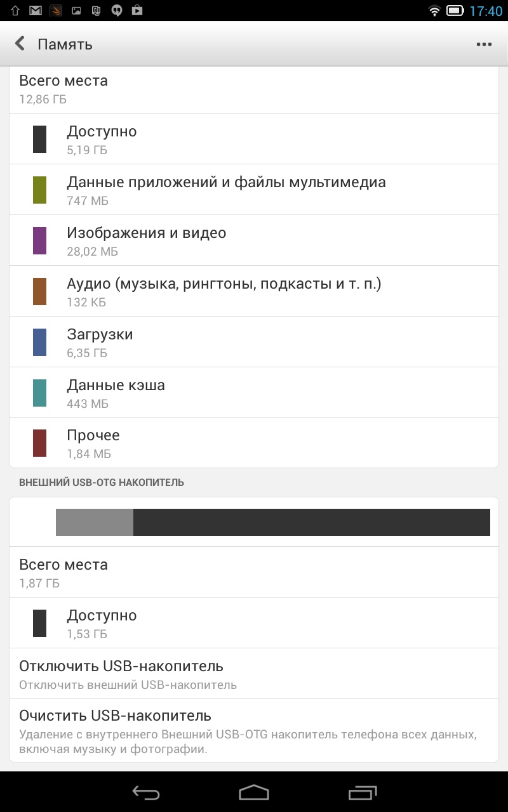Tap the battery status icon
This screenshot has height=812, width=508.
tap(455, 11)
